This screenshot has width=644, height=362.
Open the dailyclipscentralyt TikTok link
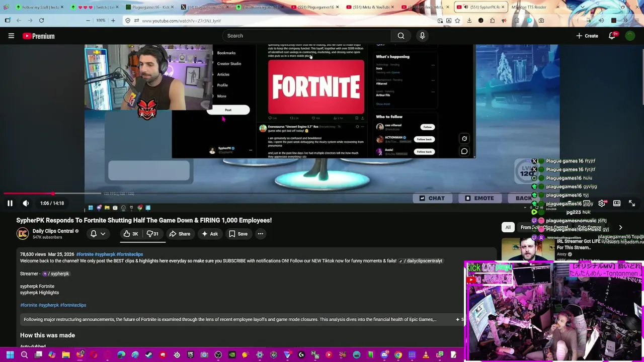(x=421, y=261)
